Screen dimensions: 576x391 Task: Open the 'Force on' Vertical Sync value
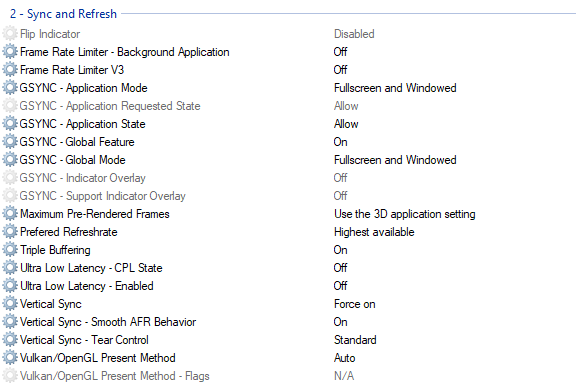pos(355,304)
